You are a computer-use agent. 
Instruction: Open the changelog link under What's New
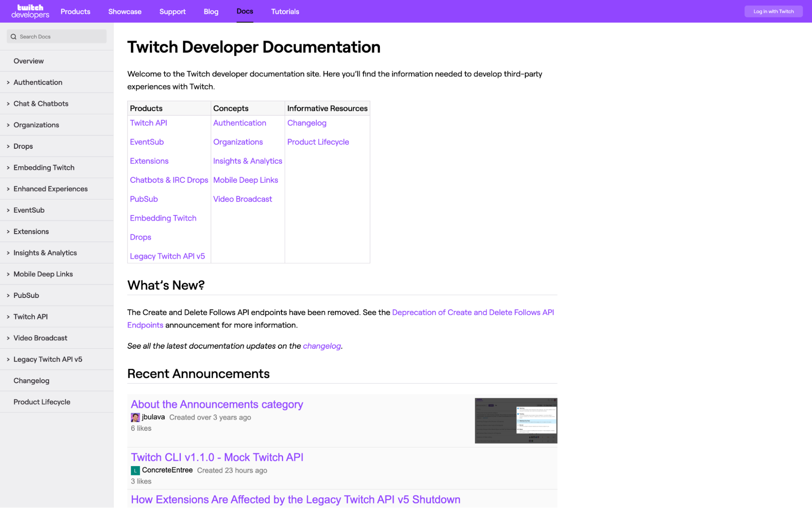tap(321, 346)
